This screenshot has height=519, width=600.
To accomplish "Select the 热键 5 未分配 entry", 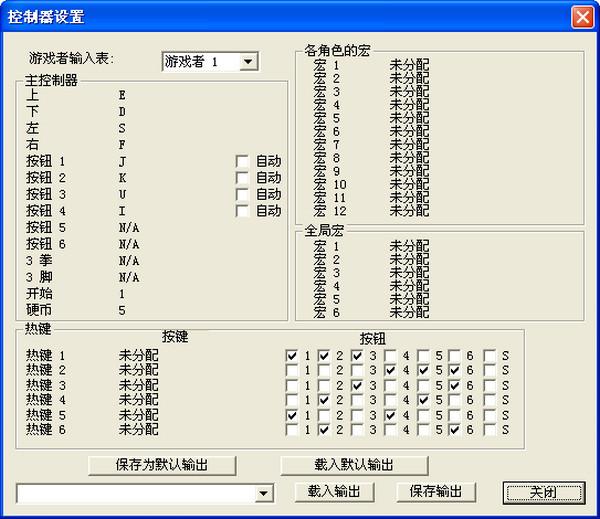I will [139, 415].
